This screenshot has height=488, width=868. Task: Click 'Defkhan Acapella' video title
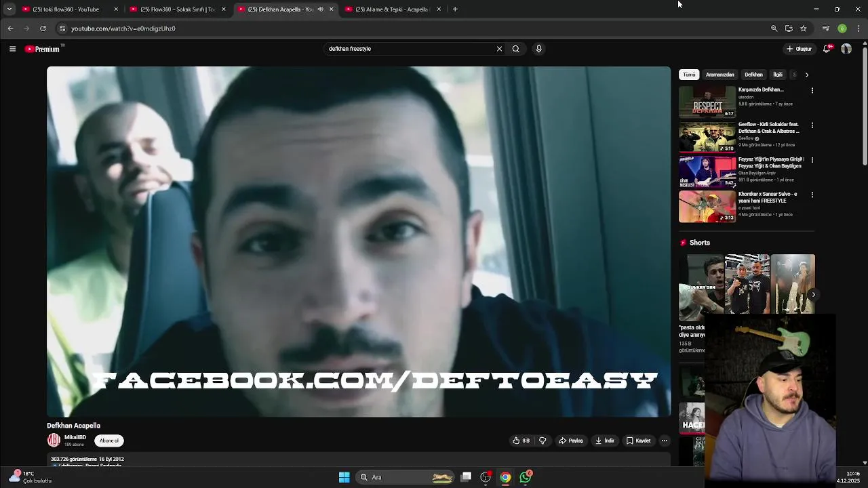point(73,426)
